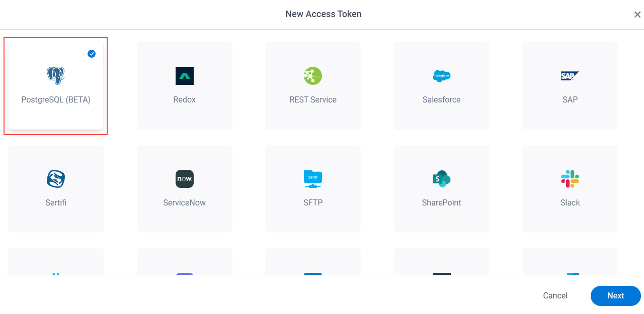Viewport: 644px width, 314px height.
Task: Click the SharePoint logo icon
Action: (x=442, y=179)
